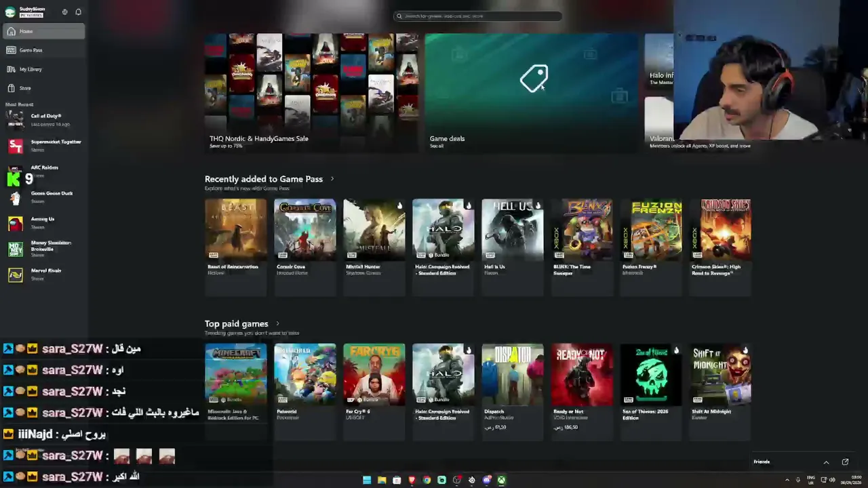Open the Friends panel label
Screen dimensions: 868x488
coord(762,462)
